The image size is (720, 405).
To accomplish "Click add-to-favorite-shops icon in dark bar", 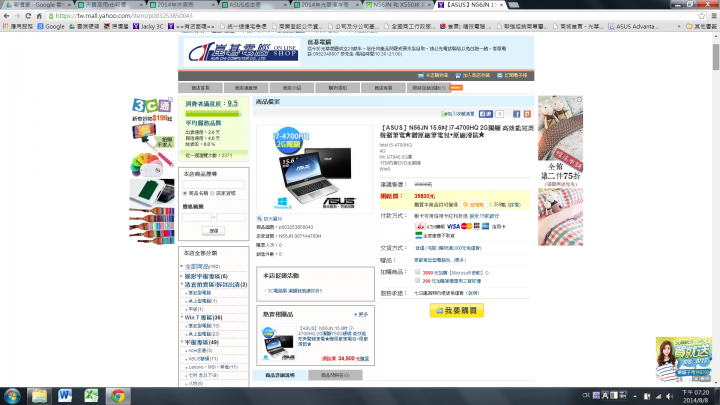I will coord(458,75).
